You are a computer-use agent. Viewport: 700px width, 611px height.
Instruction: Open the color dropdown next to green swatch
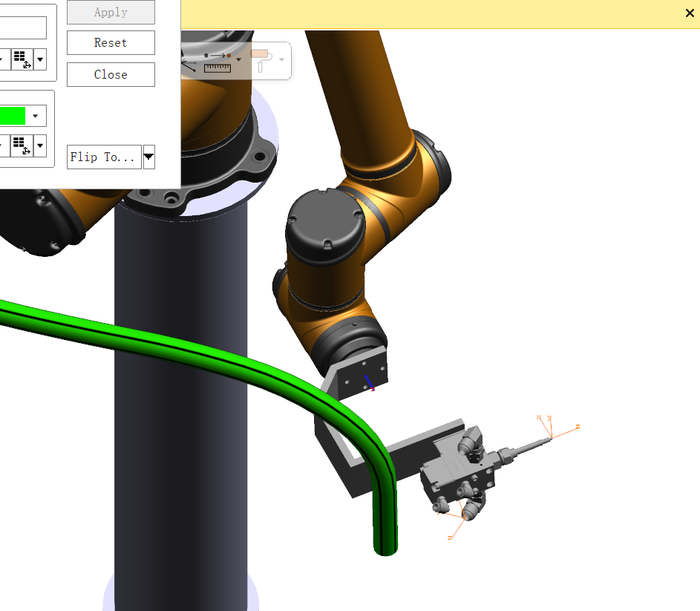[x=36, y=116]
